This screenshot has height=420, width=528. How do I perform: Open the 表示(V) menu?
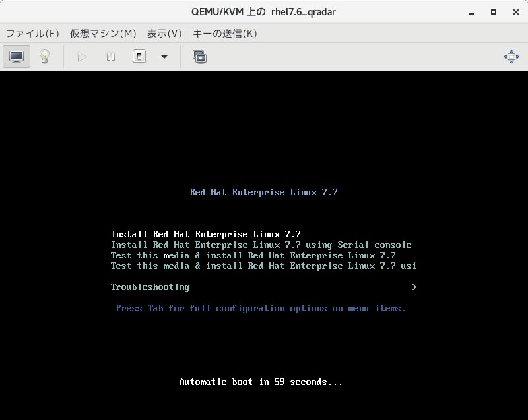pyautogui.click(x=164, y=34)
